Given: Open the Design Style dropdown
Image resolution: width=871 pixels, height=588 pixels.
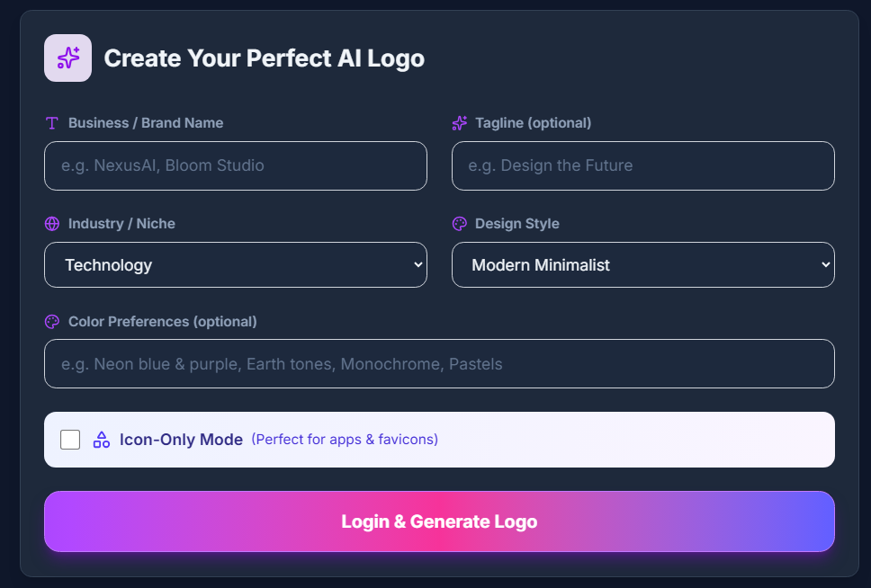Looking at the screenshot, I should [642, 265].
